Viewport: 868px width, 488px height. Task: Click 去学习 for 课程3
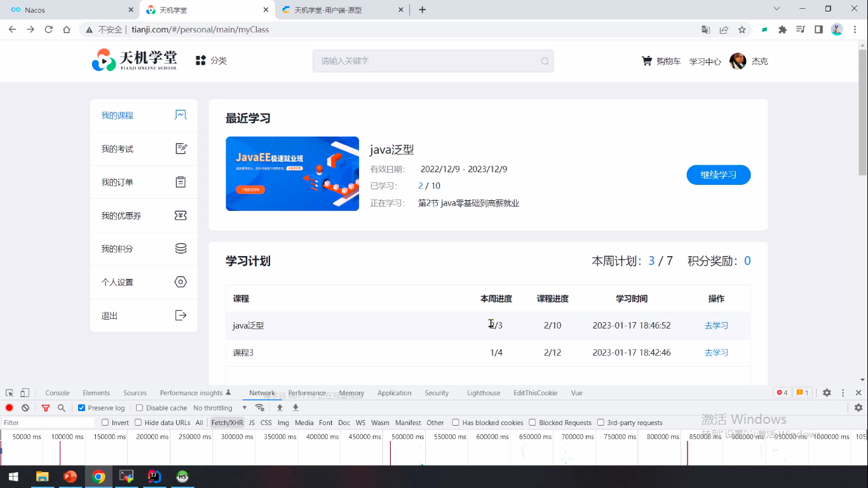click(x=716, y=353)
